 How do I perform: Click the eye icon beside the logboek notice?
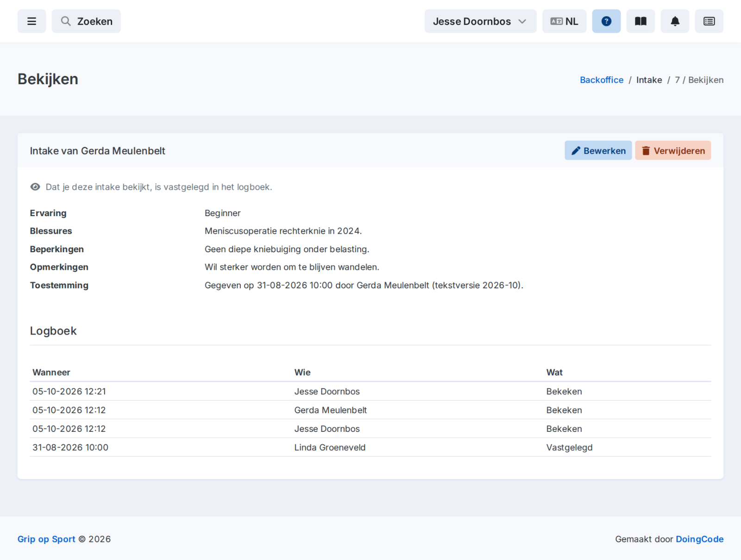coord(35,187)
